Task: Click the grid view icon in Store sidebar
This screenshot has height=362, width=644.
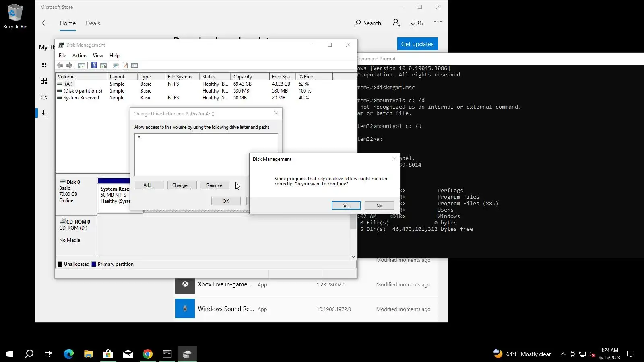Action: (44, 65)
